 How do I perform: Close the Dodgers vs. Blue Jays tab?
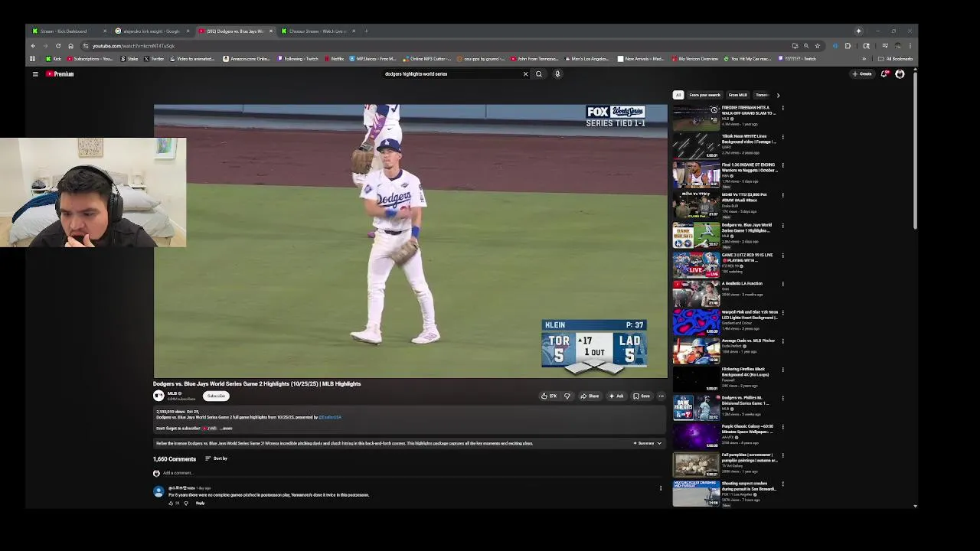coord(270,31)
